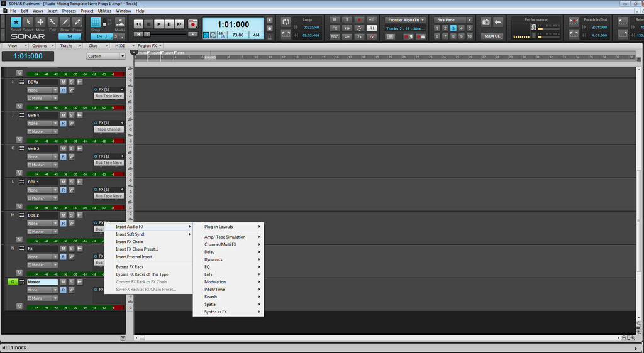Click the camera screenset icon

point(486,22)
